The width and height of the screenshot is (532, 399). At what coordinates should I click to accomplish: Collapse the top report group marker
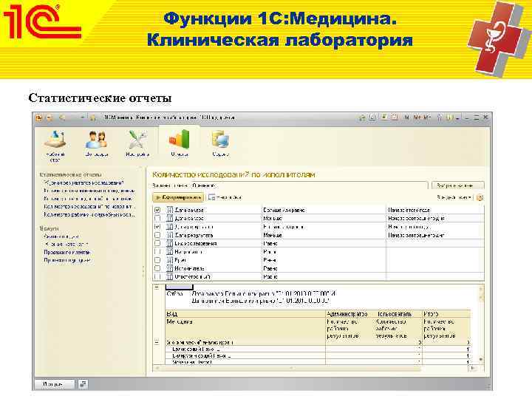(x=157, y=287)
